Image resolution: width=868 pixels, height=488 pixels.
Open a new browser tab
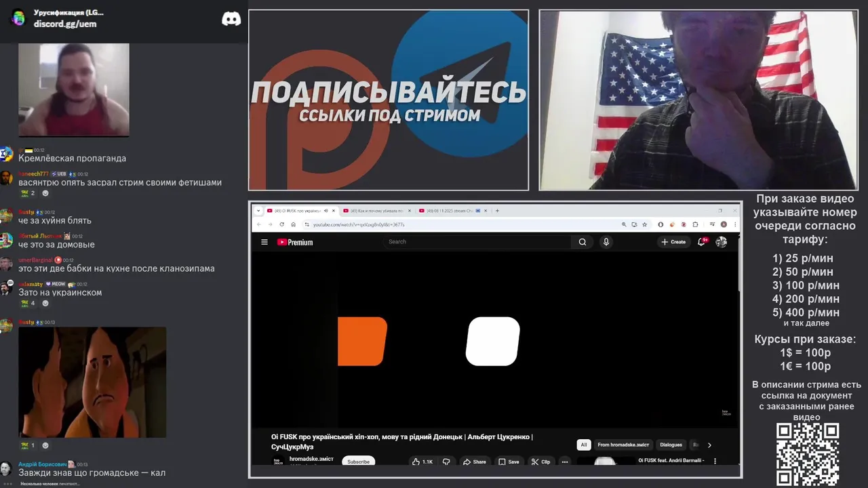coord(497,211)
